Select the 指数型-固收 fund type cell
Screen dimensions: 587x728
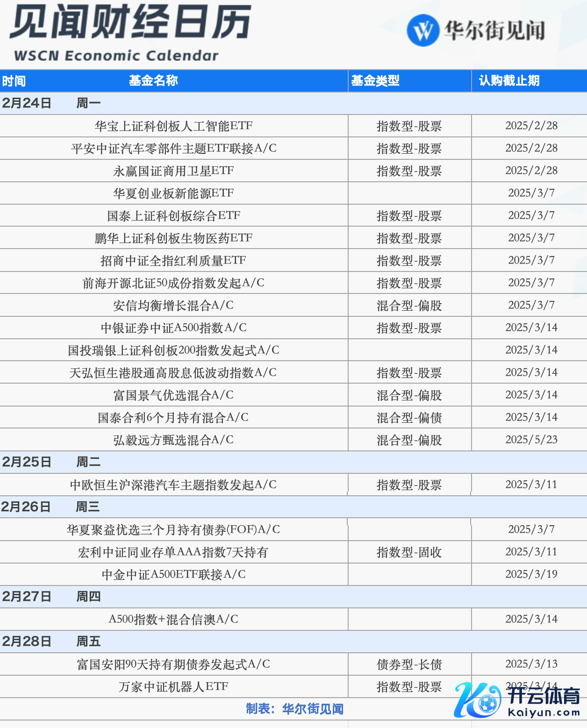pyautogui.click(x=409, y=552)
